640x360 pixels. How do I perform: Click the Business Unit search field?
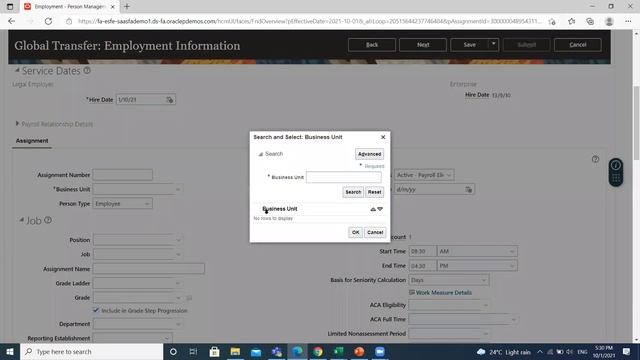pyautogui.click(x=344, y=177)
